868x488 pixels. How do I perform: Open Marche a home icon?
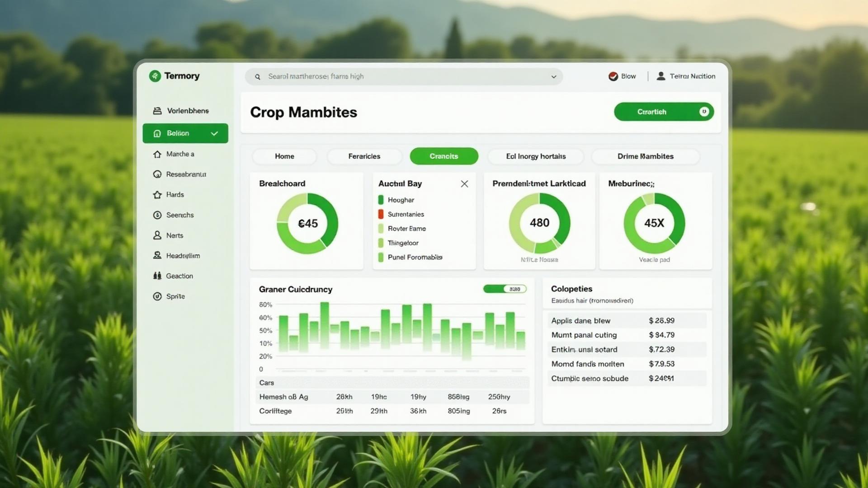(x=157, y=154)
